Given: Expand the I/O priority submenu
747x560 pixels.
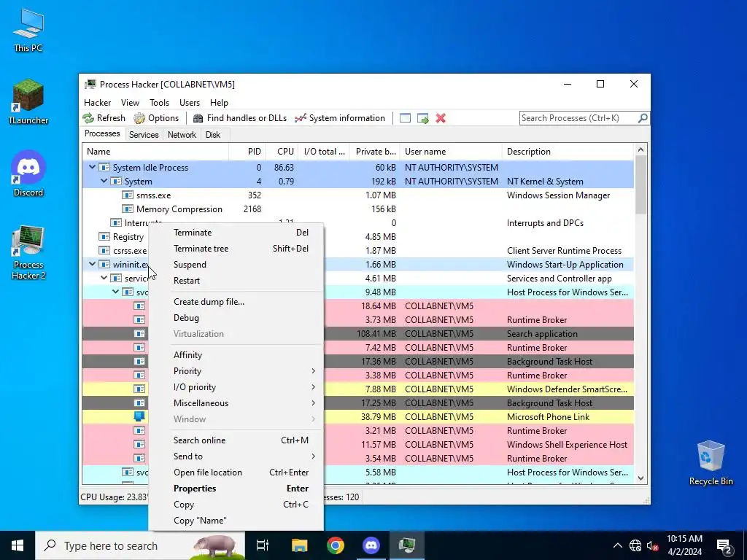Looking at the screenshot, I should point(236,387).
